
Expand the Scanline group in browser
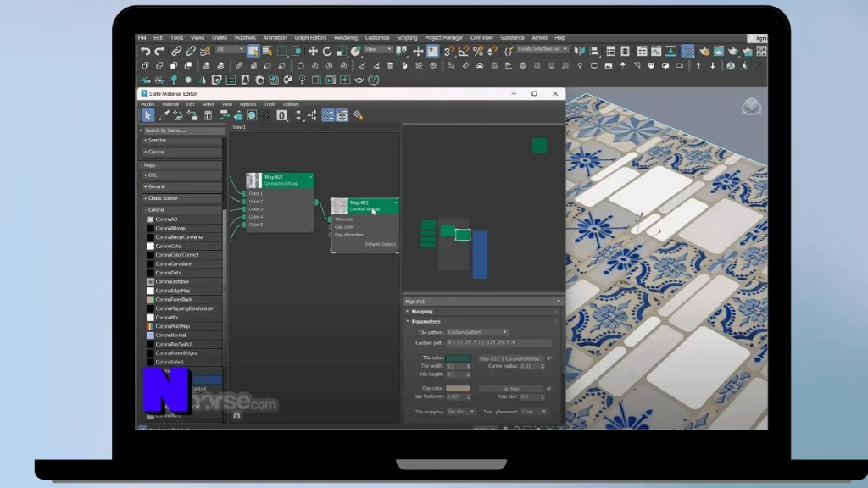pyautogui.click(x=181, y=140)
